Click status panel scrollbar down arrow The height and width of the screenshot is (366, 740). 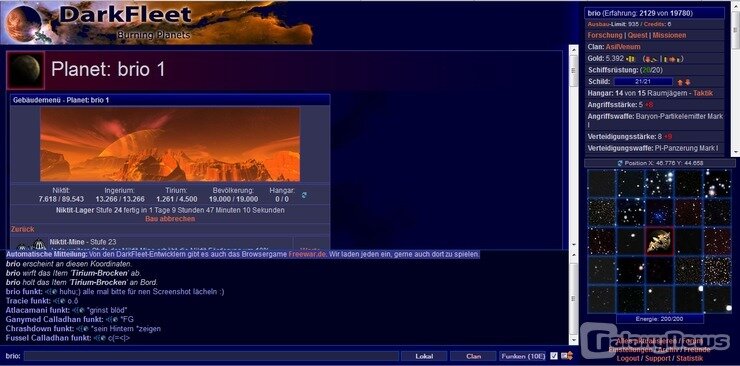(736, 153)
